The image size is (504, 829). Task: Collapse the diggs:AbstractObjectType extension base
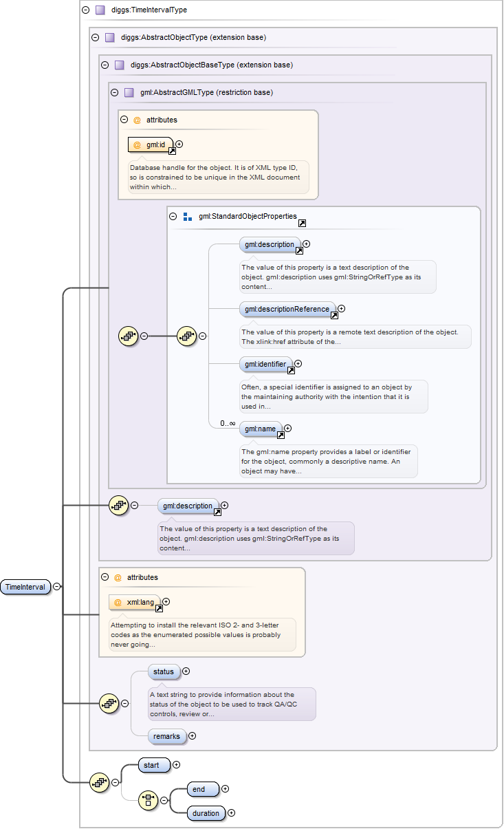[96, 37]
